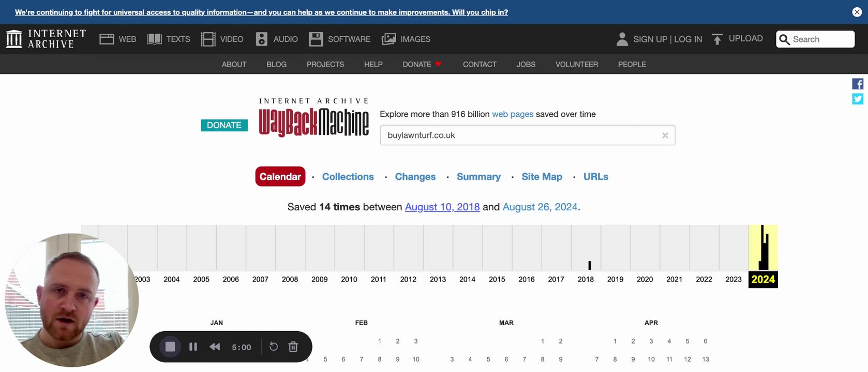Image resolution: width=868 pixels, height=372 pixels.
Task: Select year 2015 on the timeline
Action: 497,280
